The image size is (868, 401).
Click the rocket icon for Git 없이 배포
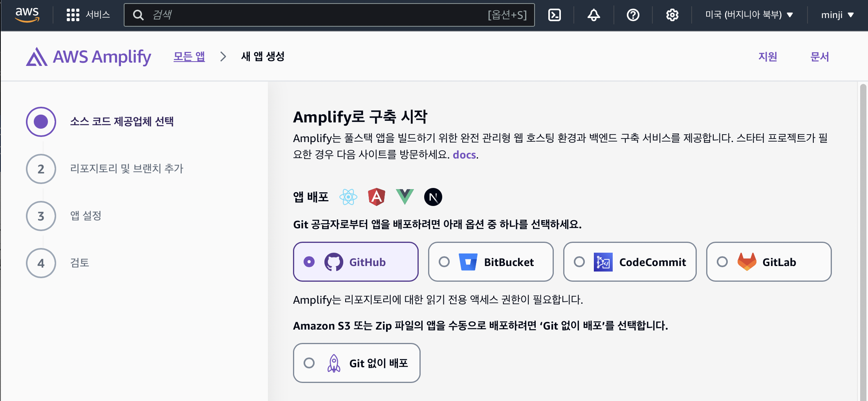334,363
